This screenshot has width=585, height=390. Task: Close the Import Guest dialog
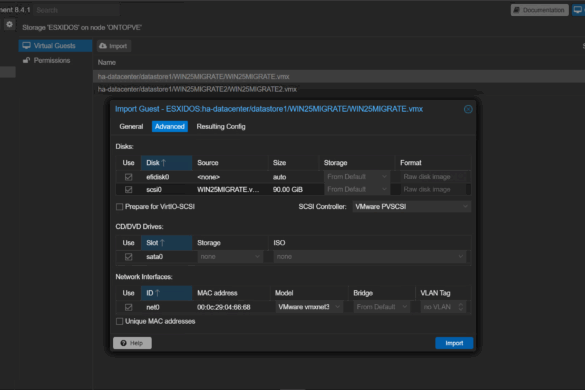coord(468,109)
